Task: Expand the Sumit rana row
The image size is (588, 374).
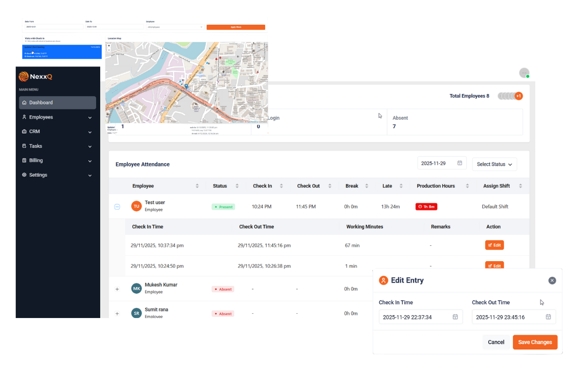Action: [117, 314]
